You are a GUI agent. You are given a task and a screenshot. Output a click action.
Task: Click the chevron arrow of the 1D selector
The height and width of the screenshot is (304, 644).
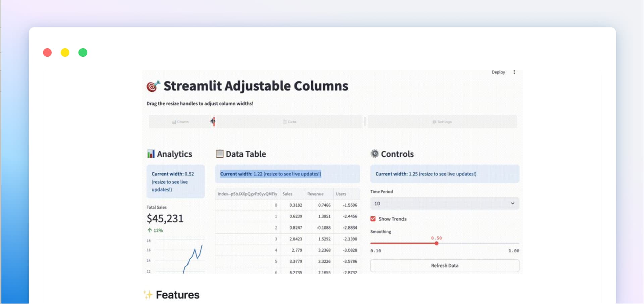[x=512, y=203]
